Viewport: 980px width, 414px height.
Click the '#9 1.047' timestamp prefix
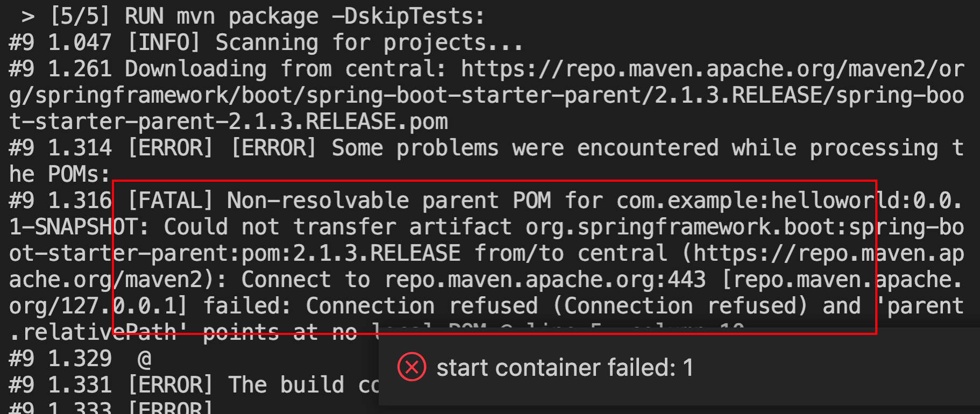[60, 43]
